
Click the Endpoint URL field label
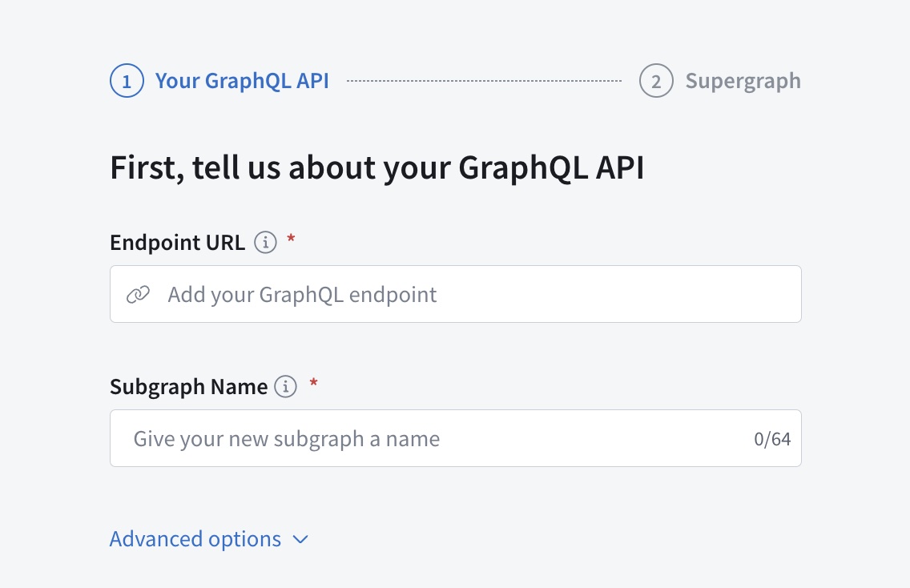tap(177, 242)
